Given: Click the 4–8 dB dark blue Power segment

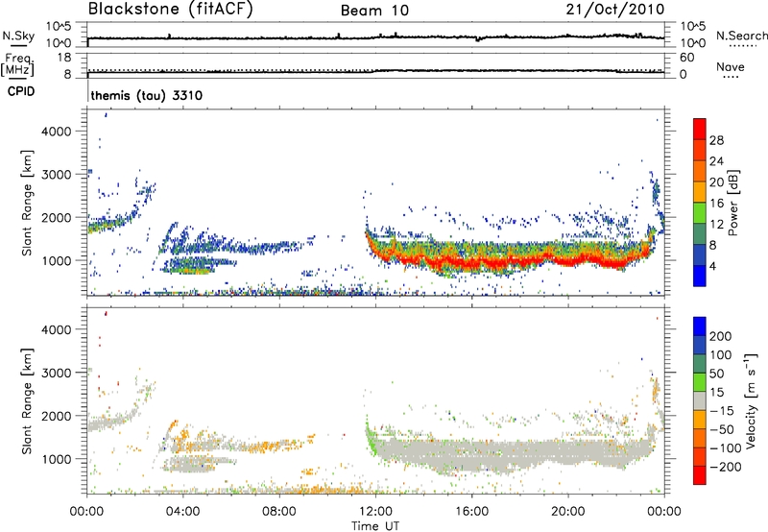Looking at the screenshot, I should pos(700,254).
